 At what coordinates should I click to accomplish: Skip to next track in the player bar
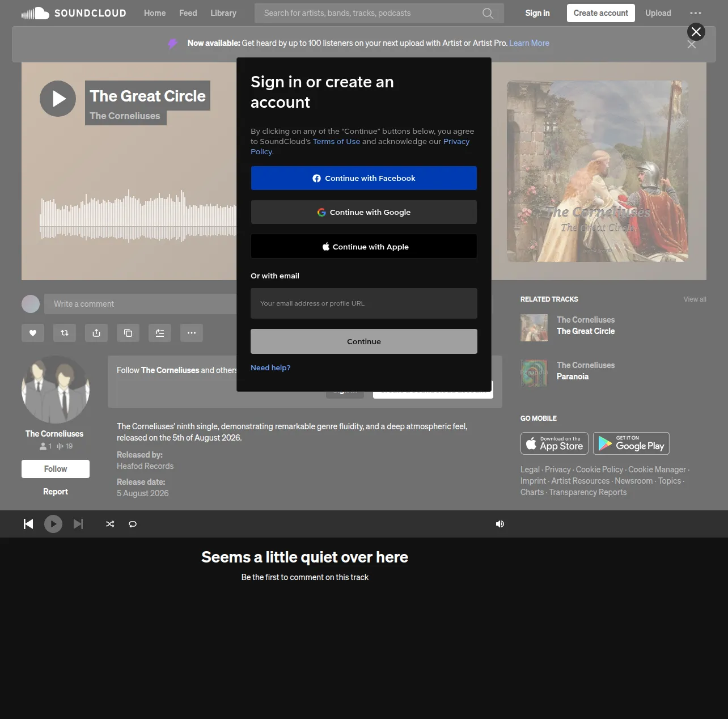[x=78, y=524]
